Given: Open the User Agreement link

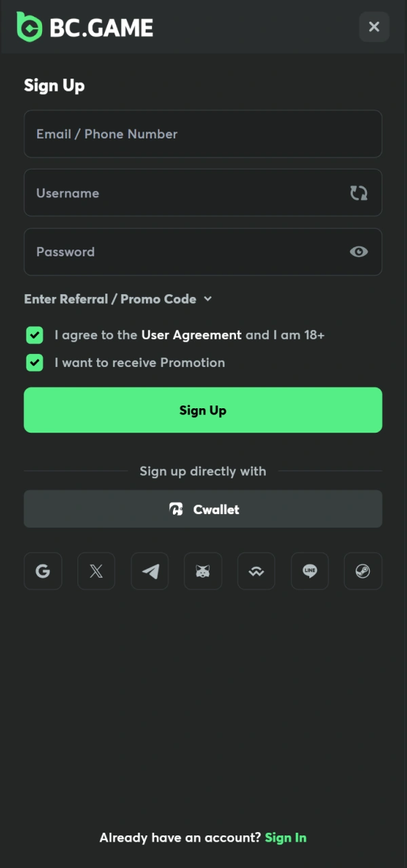Looking at the screenshot, I should 191,335.
